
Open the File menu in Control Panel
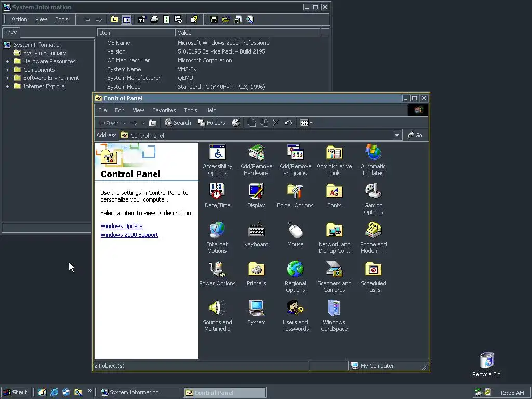102,110
